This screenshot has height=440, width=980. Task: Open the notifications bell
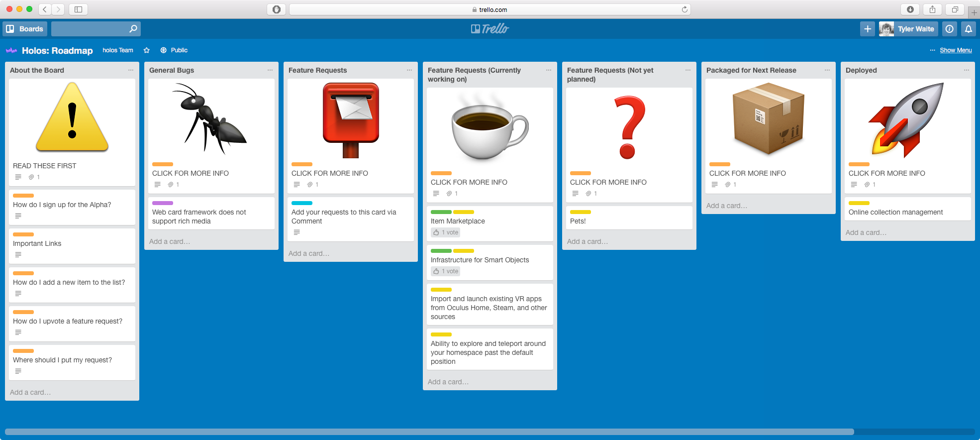[x=969, y=29]
